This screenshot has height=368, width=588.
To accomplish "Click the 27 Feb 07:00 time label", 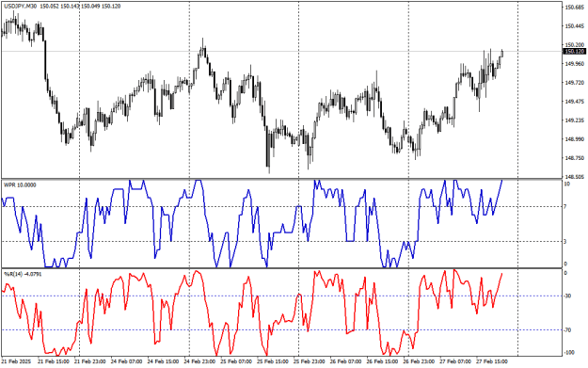I will [455, 361].
